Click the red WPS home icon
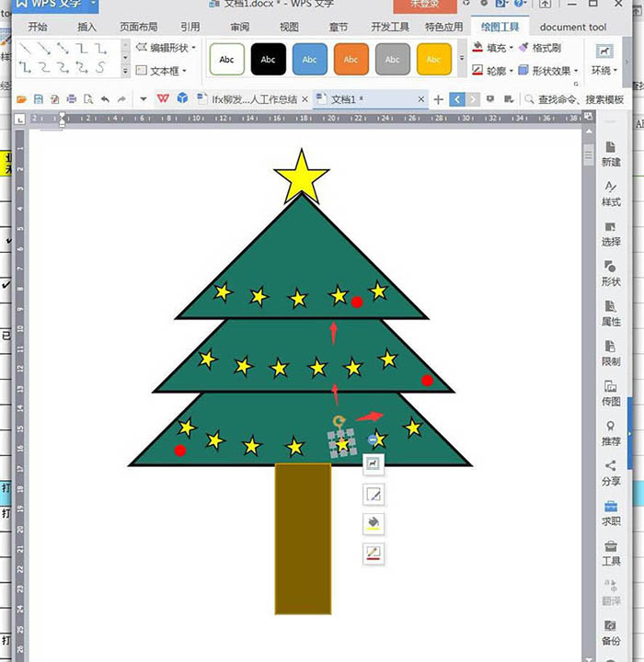The width and height of the screenshot is (644, 662). click(163, 98)
